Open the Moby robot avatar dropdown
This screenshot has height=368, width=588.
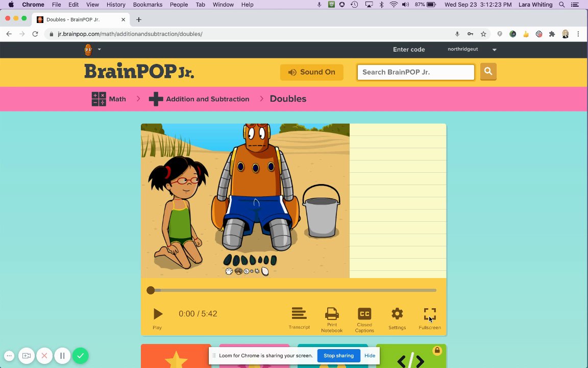tap(92, 50)
